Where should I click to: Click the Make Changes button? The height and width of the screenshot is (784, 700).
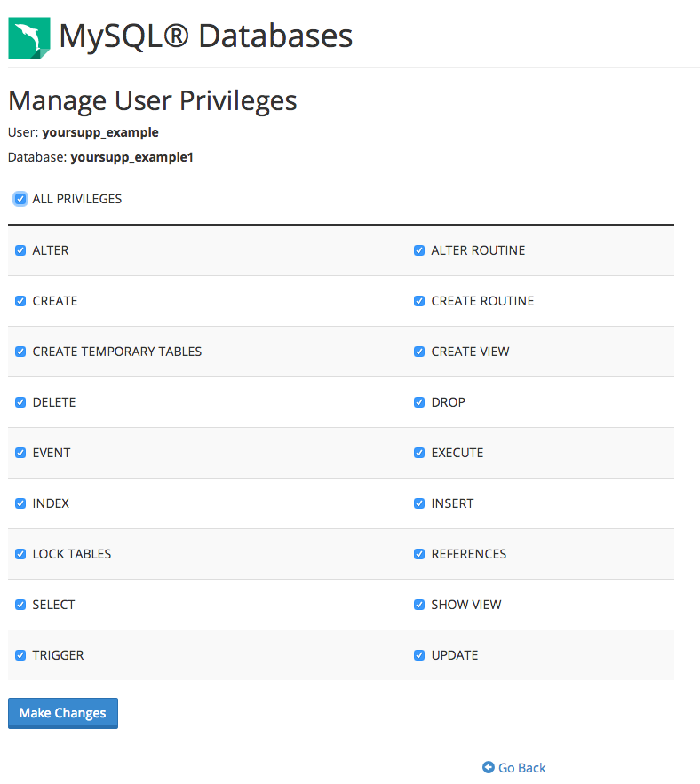tap(62, 713)
